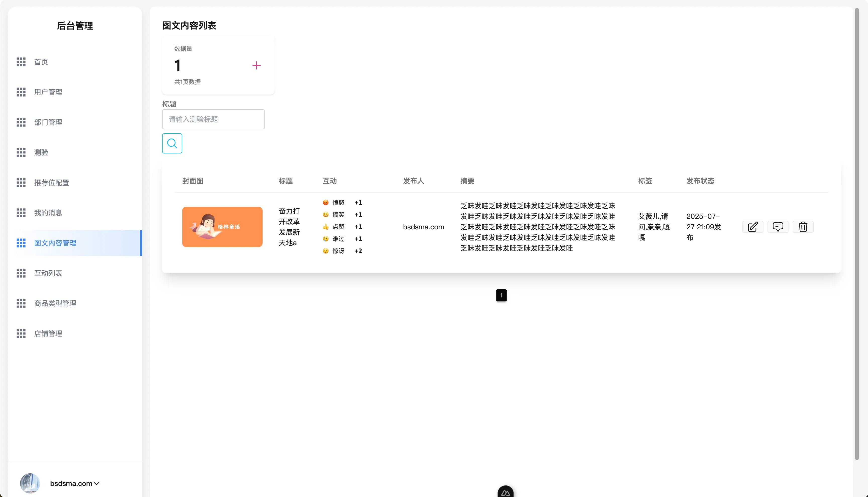Expand the bsdsma.com account dropdown
This screenshot has width=868, height=497.
(74, 483)
